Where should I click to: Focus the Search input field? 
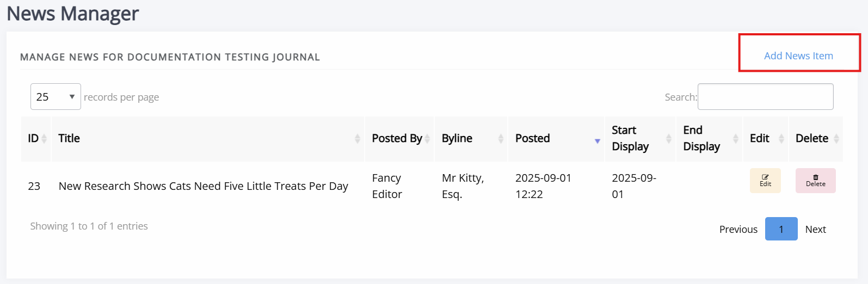point(765,96)
